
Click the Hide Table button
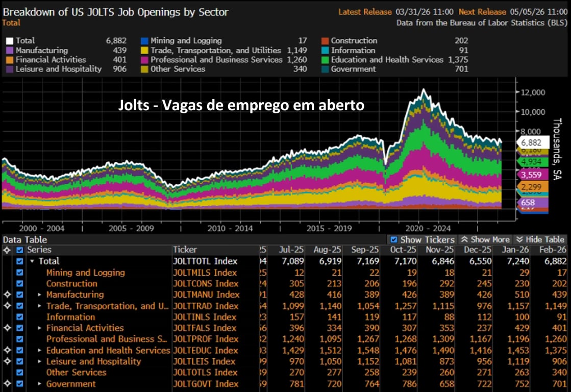(539, 239)
